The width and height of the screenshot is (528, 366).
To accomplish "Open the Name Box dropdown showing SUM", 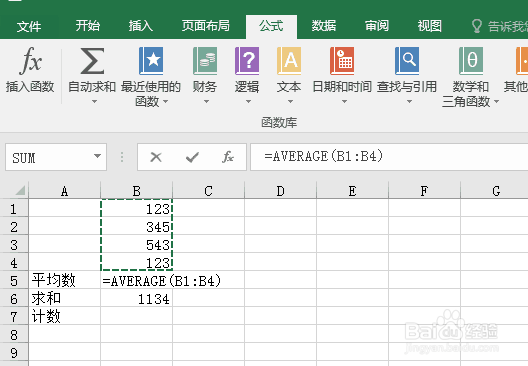I will (97, 156).
